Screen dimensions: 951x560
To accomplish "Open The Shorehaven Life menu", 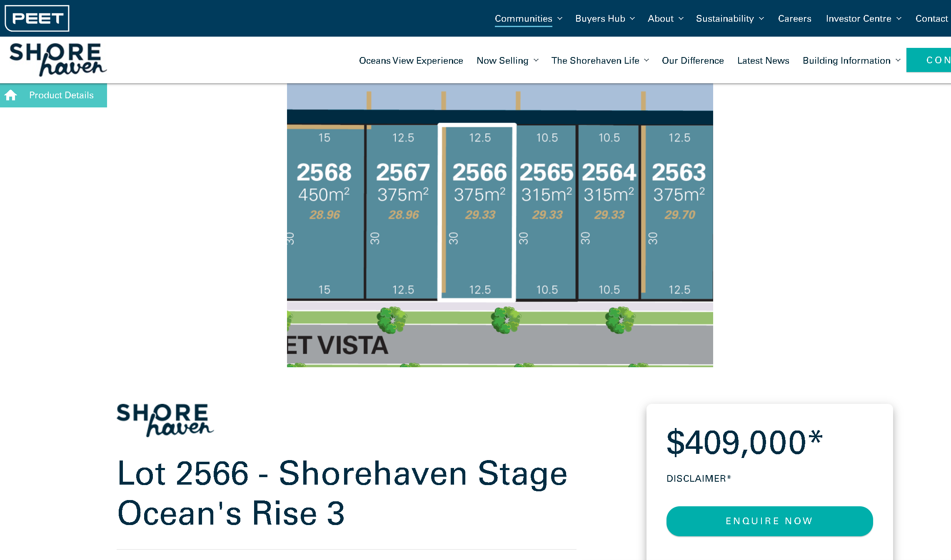I will (595, 61).
